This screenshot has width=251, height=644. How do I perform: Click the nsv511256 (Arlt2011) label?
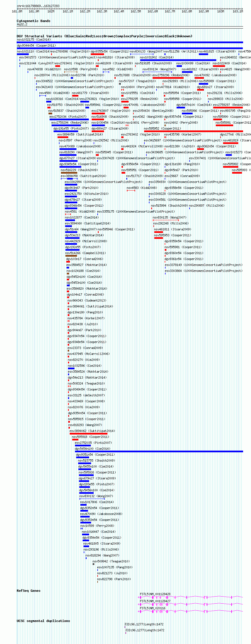click(x=181, y=51)
